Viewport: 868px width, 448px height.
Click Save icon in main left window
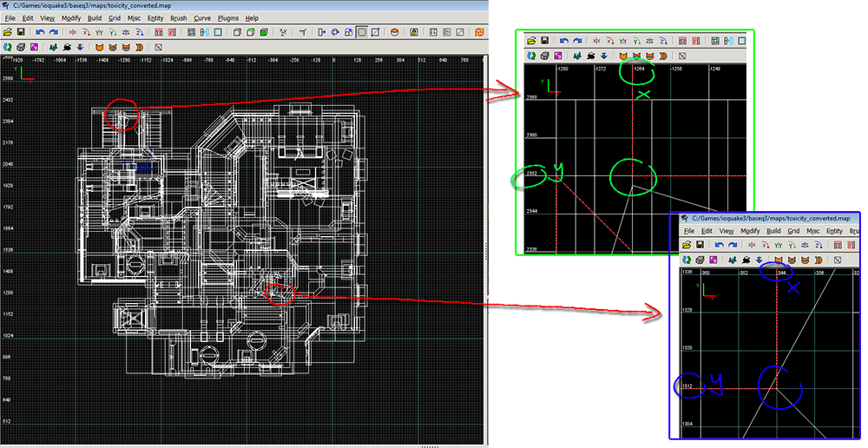(19, 32)
